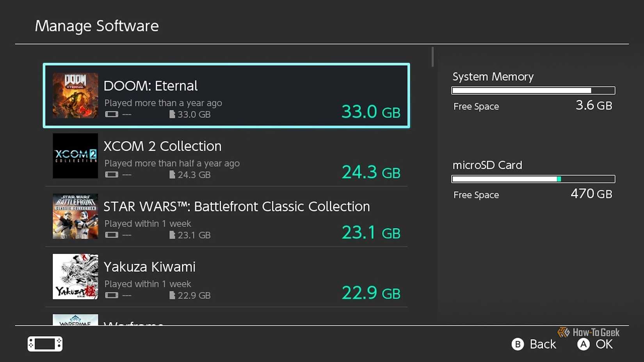The height and width of the screenshot is (362, 644).
Task: Select the XCOM 2 Collection entry
Action: [162, 146]
